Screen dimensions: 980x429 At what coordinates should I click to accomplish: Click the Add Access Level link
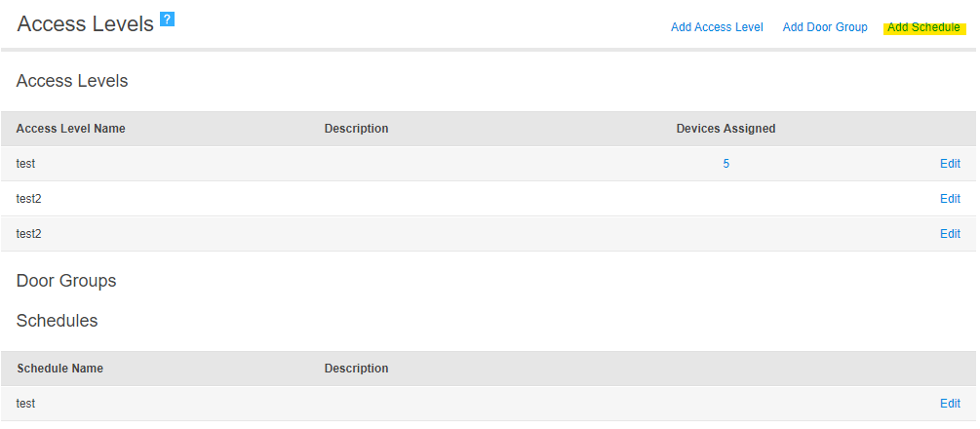click(717, 27)
